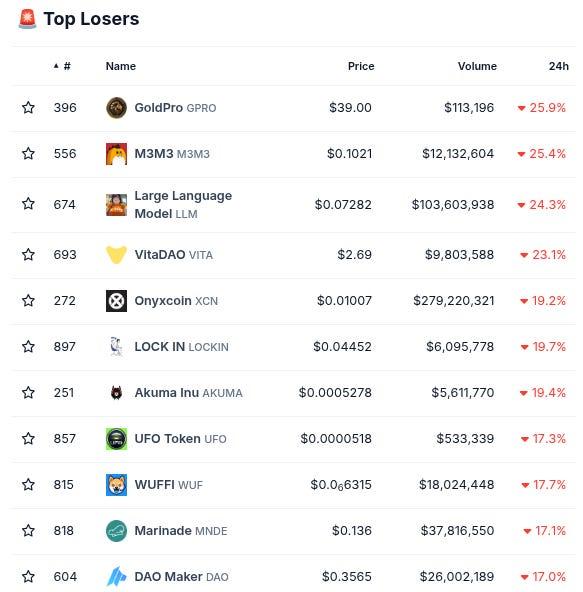Click the WUFFI shiba logo
The width and height of the screenshot is (583, 592).
click(116, 485)
